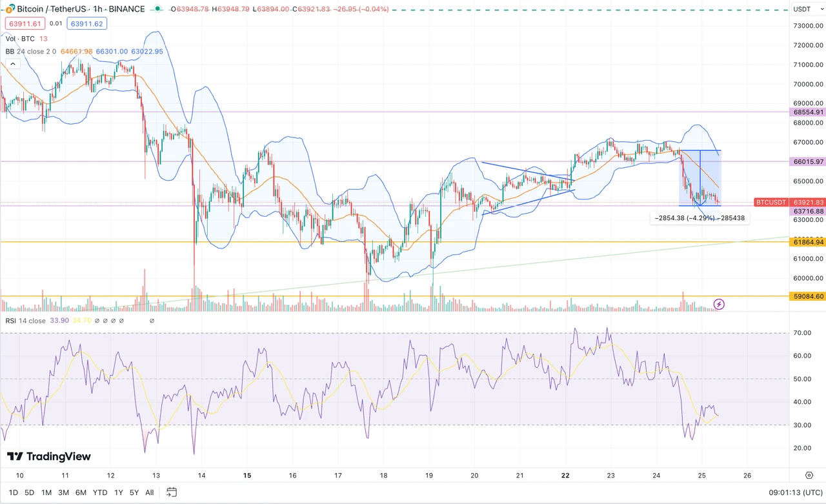The width and height of the screenshot is (826, 504).
Task: Select the YTD time range
Action: coord(99,492)
